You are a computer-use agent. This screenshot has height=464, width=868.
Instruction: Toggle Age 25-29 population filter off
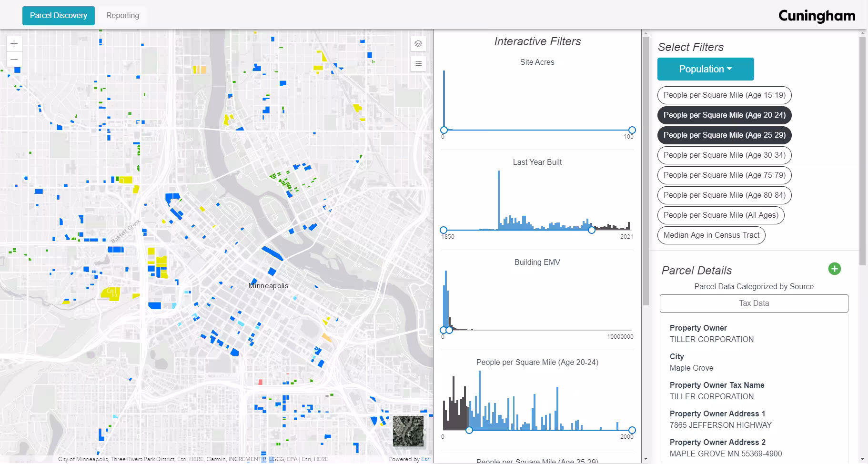pyautogui.click(x=724, y=135)
